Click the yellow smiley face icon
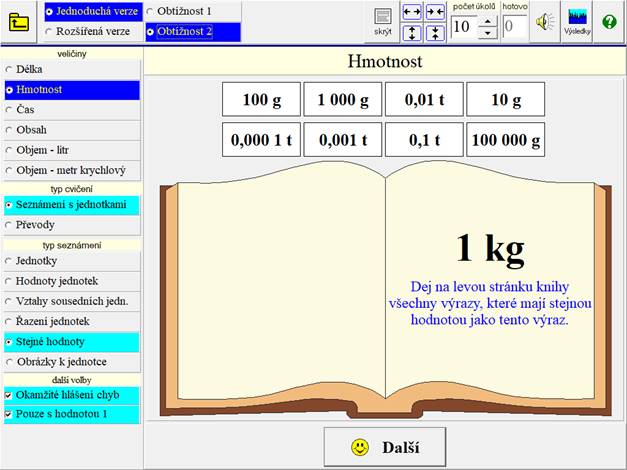Viewport: 627px width, 470px height. [x=360, y=447]
